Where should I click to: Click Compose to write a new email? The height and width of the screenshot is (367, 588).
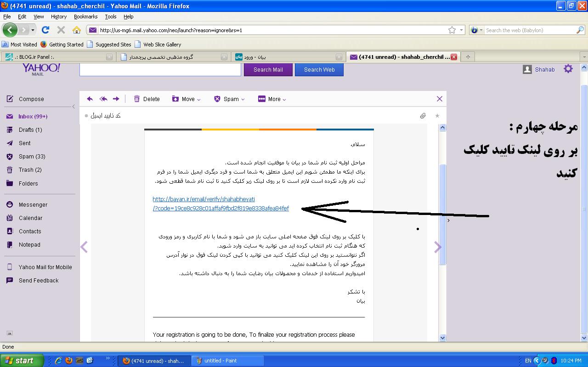point(31,99)
